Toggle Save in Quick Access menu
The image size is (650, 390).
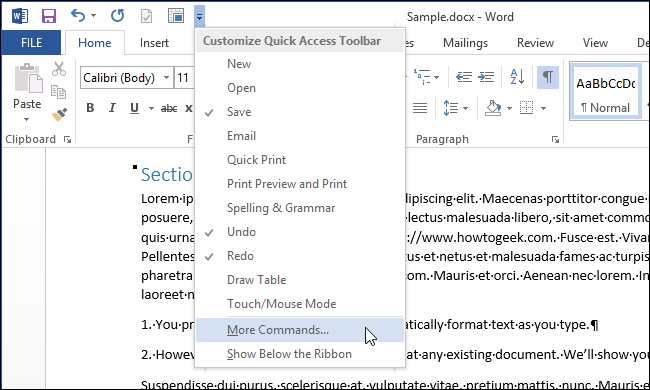coord(300,112)
